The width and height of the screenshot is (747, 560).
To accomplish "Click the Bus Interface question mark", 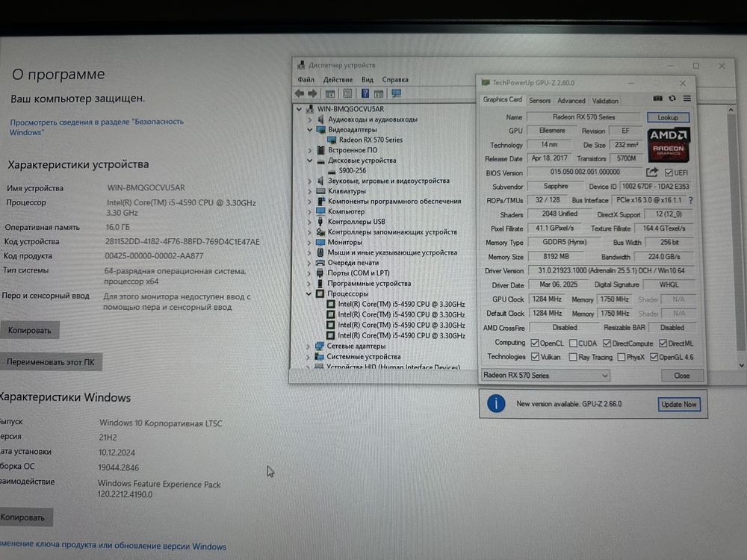I will (691, 200).
